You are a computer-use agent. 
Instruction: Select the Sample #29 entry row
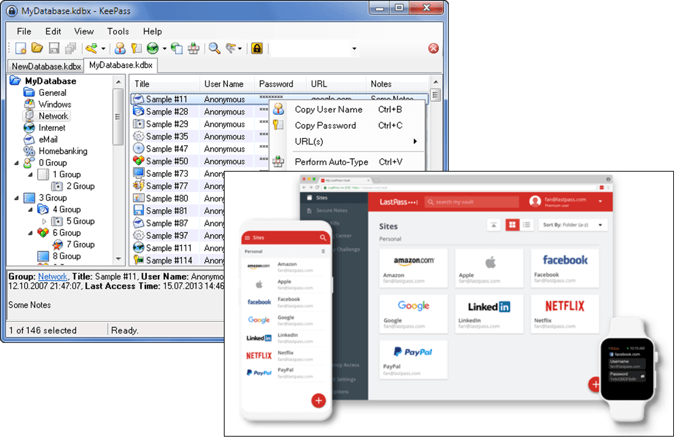click(199, 124)
